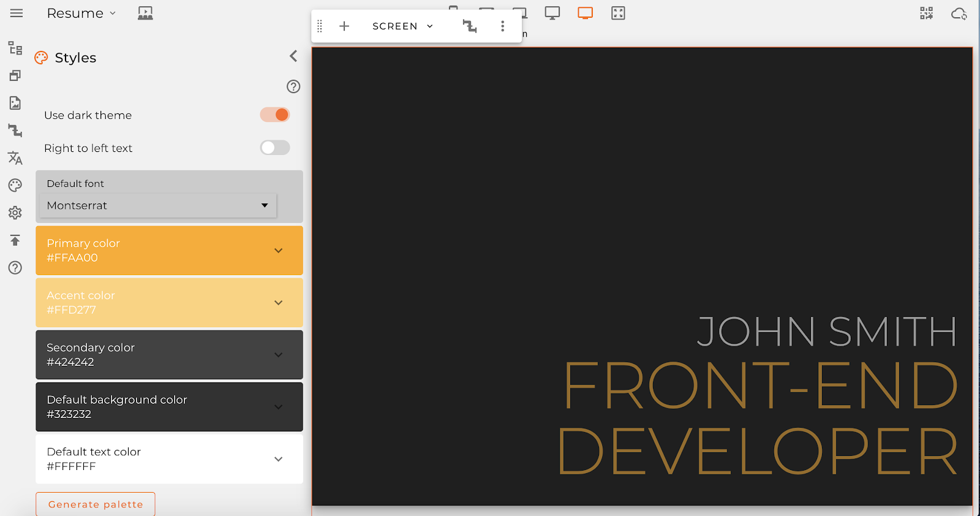Image resolution: width=980 pixels, height=516 pixels.
Task: Collapse the Styles panel with the chevron
Action: [293, 56]
